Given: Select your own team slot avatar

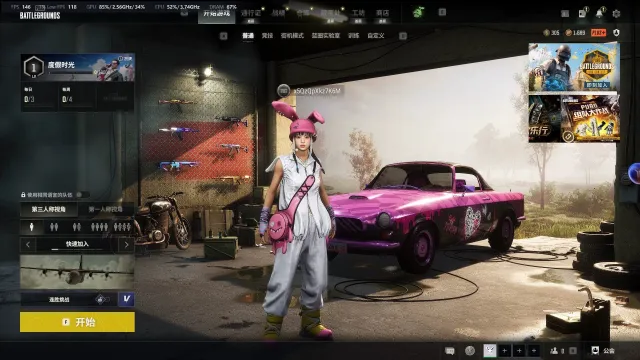Looking at the screenshot, I should click(490, 351).
